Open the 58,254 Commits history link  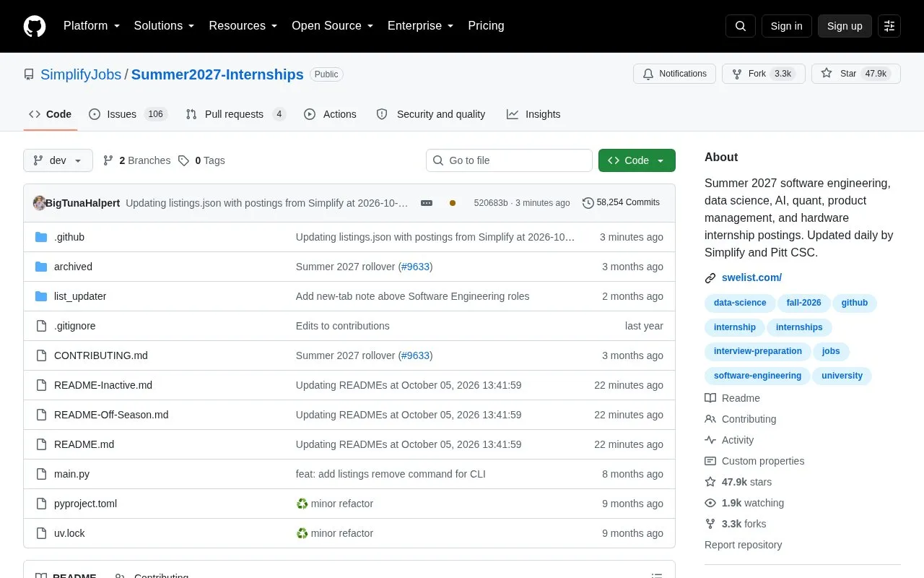point(621,203)
